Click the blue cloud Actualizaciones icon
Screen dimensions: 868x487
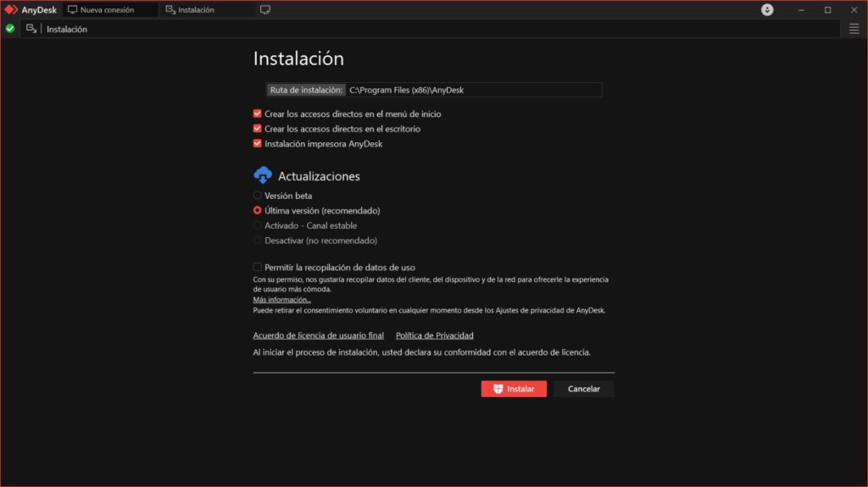point(263,174)
